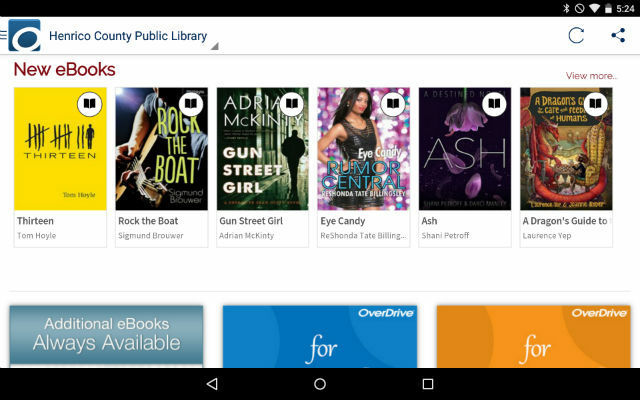Open the blue OverDrive banner
This screenshot has width=640, height=400.
320,336
